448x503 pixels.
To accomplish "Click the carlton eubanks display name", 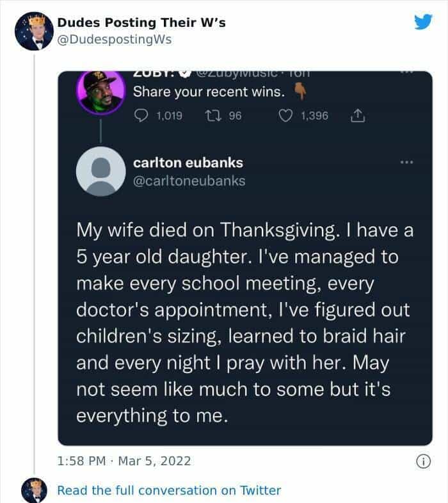I will pos(188,163).
